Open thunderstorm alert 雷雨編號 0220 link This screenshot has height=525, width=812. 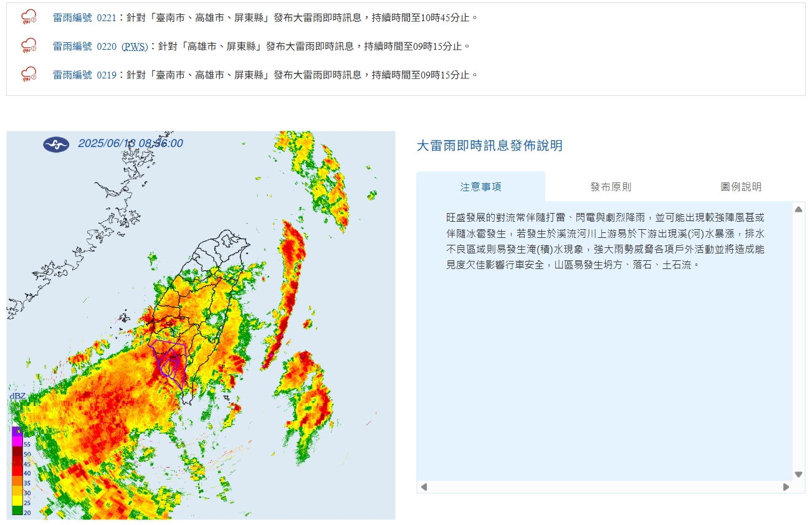click(84, 46)
